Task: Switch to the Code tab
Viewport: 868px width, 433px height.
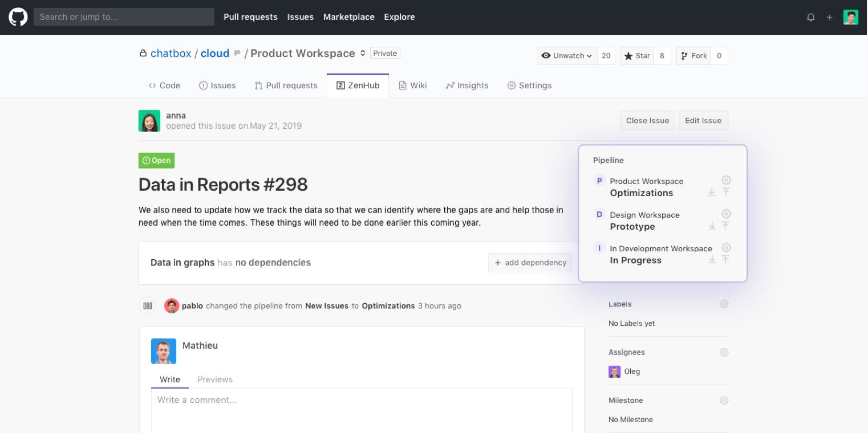Action: coord(164,85)
